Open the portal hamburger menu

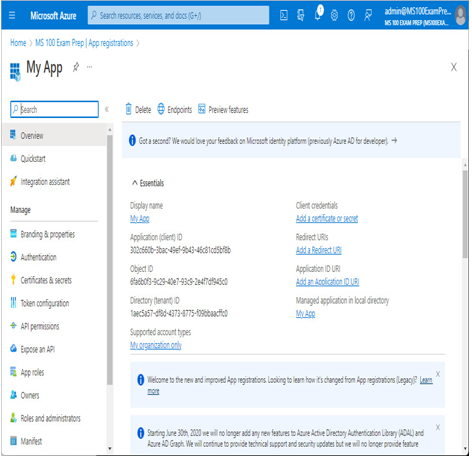(x=12, y=15)
